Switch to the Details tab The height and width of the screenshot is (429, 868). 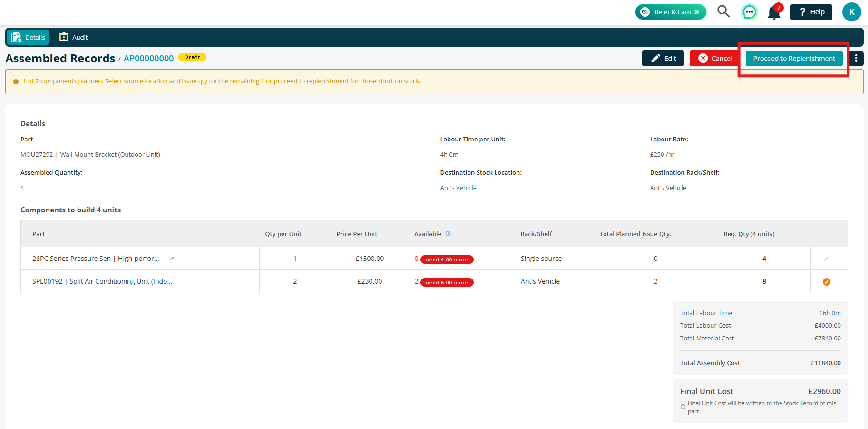point(28,37)
